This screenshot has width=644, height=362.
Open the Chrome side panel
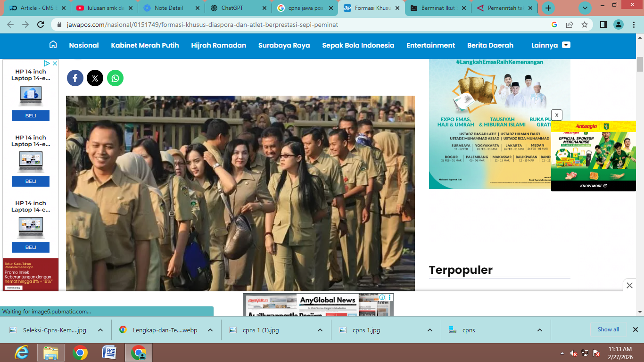[x=603, y=25]
